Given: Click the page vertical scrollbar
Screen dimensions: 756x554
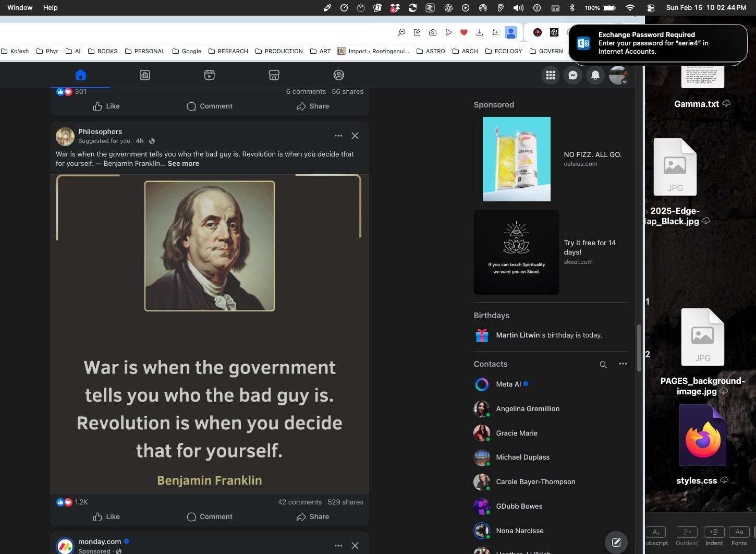Looking at the screenshot, I should pos(639,347).
